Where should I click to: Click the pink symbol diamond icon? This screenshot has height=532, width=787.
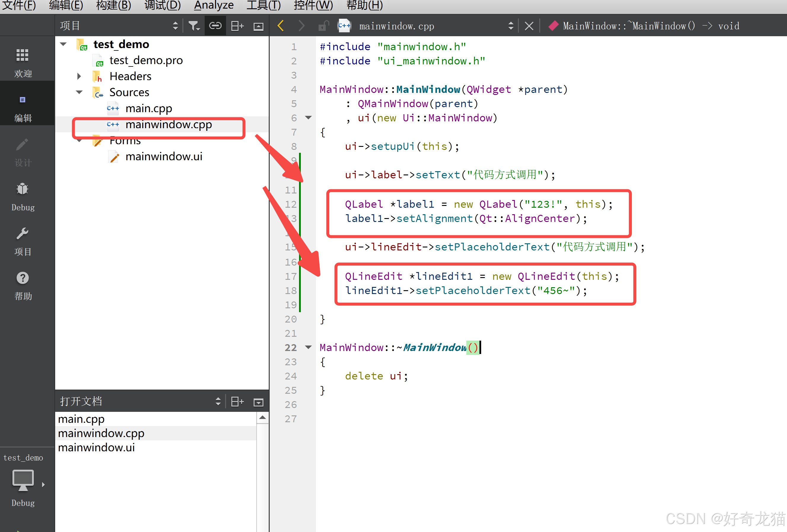(553, 26)
